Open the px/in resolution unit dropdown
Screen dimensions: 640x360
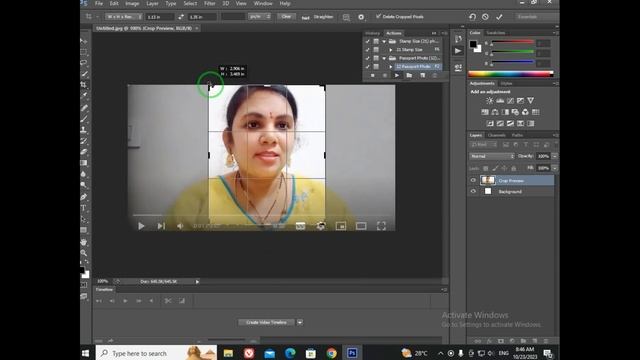click(x=260, y=17)
